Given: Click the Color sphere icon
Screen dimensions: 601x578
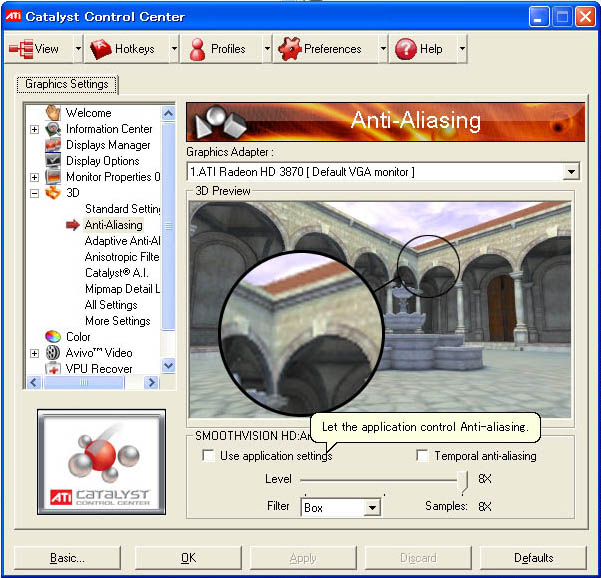Looking at the screenshot, I should pyautogui.click(x=53, y=337).
